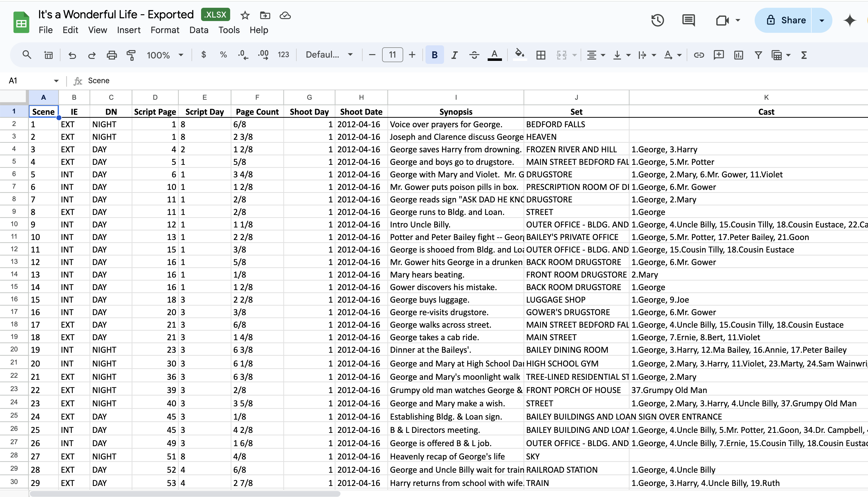The image size is (868, 497).
Task: Open the functions sigma menu
Action: [804, 55]
